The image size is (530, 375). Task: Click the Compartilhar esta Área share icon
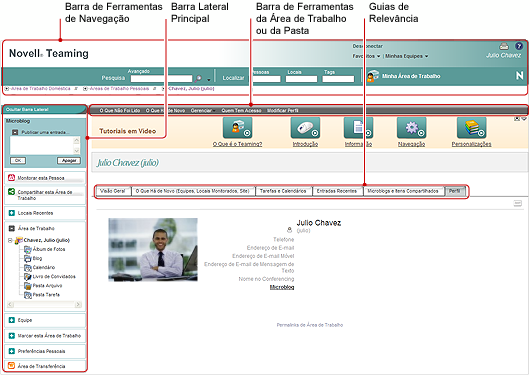[11, 192]
